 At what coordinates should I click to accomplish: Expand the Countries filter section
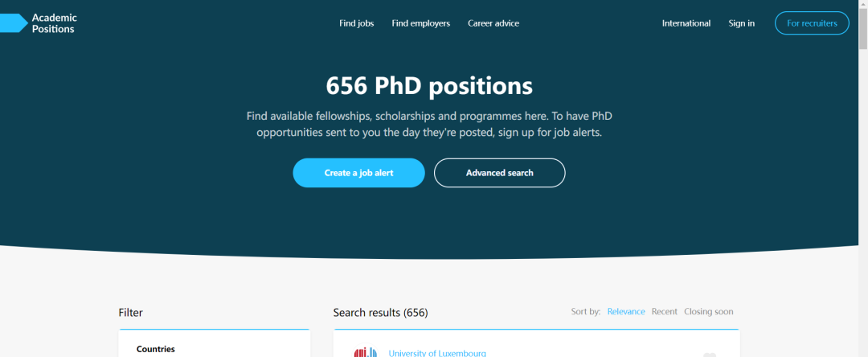[156, 349]
